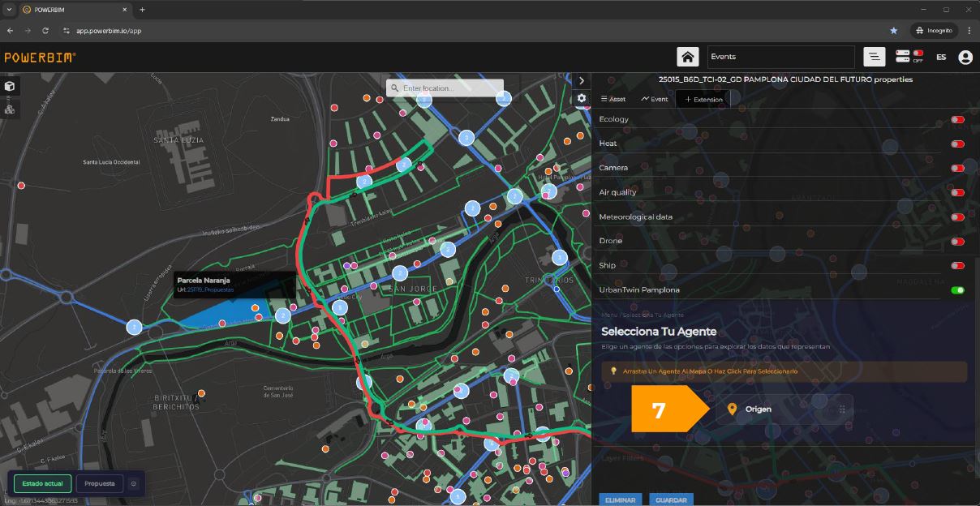980x506 pixels.
Task: Click the Drone label
Action: [x=611, y=241]
